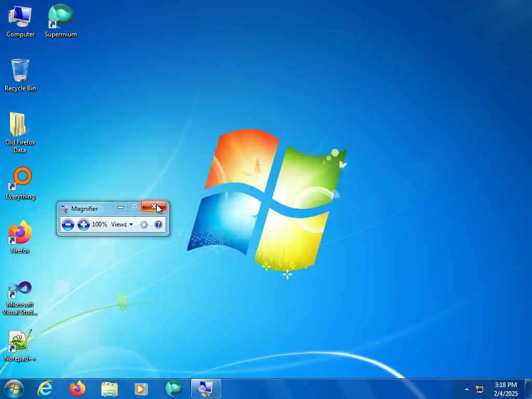Minimize the Magnifier window
Viewport: 532px width, 399px height.
[x=121, y=207]
